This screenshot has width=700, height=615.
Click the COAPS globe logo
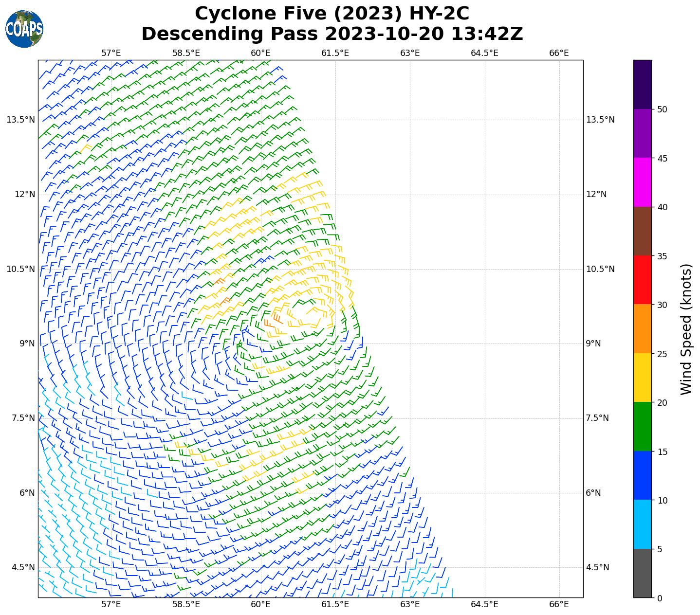(24, 29)
